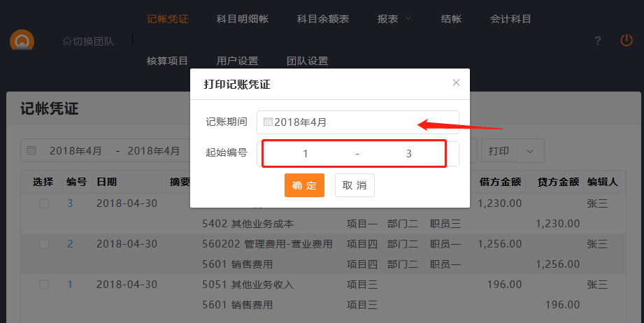This screenshot has width=644, height=323.
Task: Click calendar icon in 记账期间 field
Action: 268,122
